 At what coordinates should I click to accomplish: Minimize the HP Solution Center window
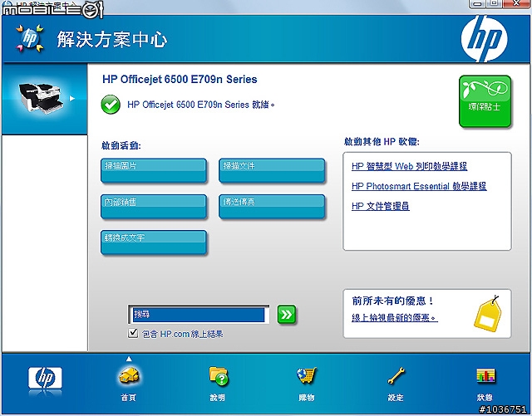pyautogui.click(x=477, y=3)
